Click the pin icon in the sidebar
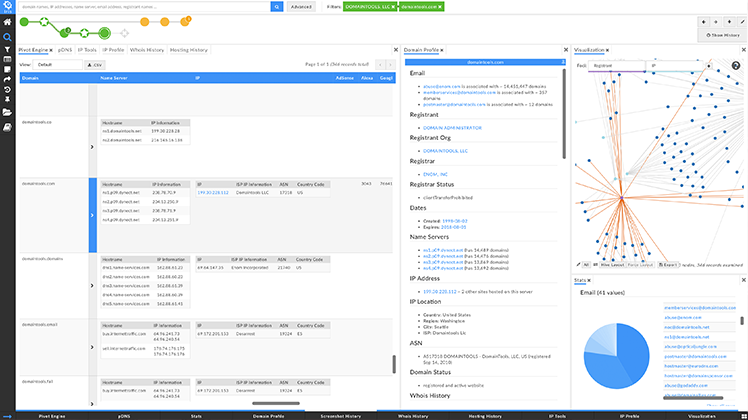Screen dimensions: 748x420 tap(7, 99)
